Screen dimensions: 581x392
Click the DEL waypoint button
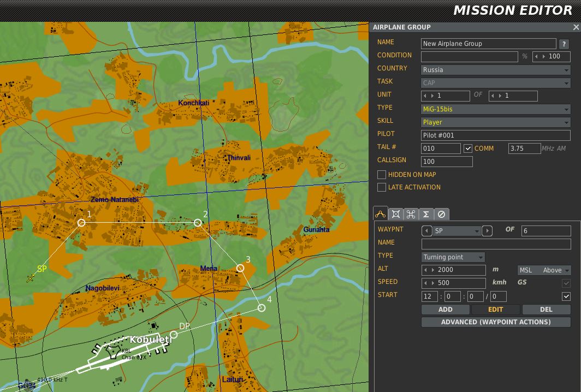pyautogui.click(x=546, y=310)
